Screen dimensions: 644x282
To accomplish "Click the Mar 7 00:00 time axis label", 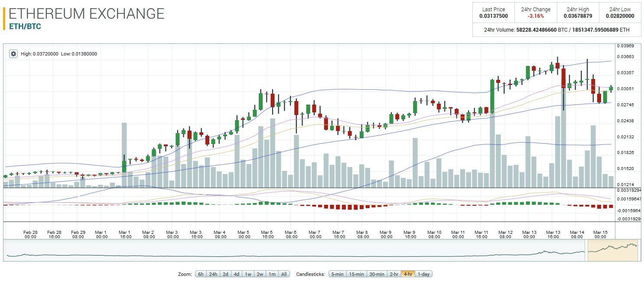I will [x=315, y=234].
